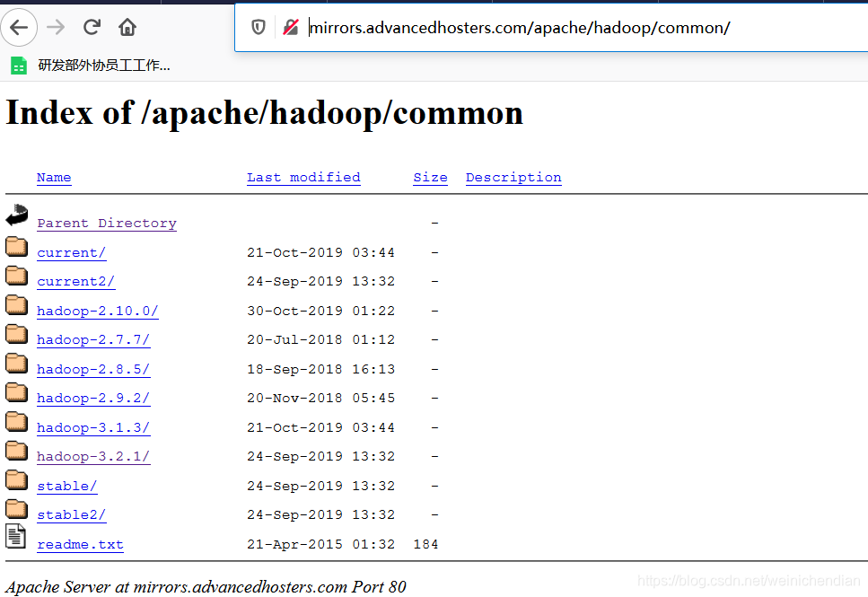The width and height of the screenshot is (868, 597).
Task: Click the folder icon beside hadoop-2.10.0/
Action: click(x=16, y=304)
